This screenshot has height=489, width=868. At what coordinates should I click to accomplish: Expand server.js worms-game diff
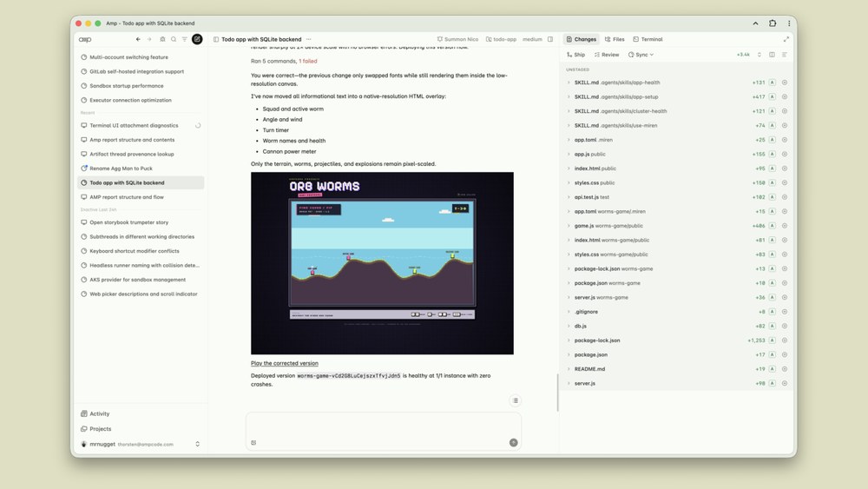point(569,297)
